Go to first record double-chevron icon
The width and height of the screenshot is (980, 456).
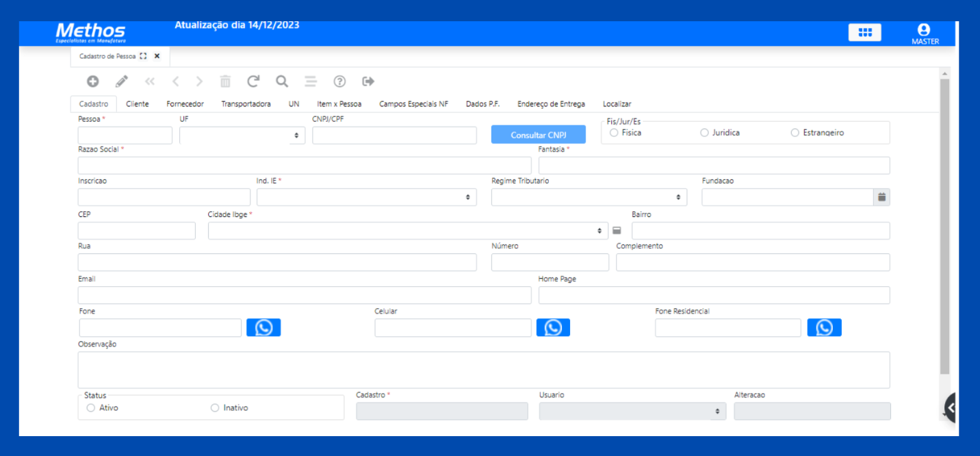[x=150, y=81]
